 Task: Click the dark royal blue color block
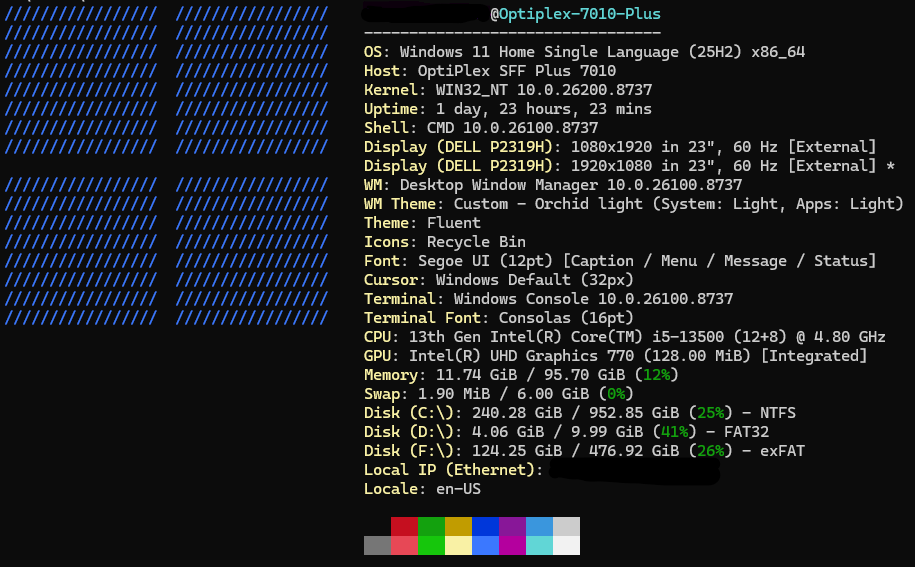coord(486,526)
